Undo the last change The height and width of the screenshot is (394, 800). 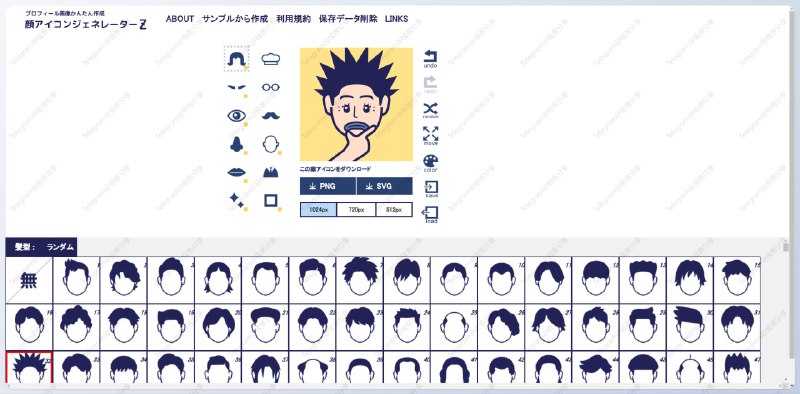click(x=430, y=59)
